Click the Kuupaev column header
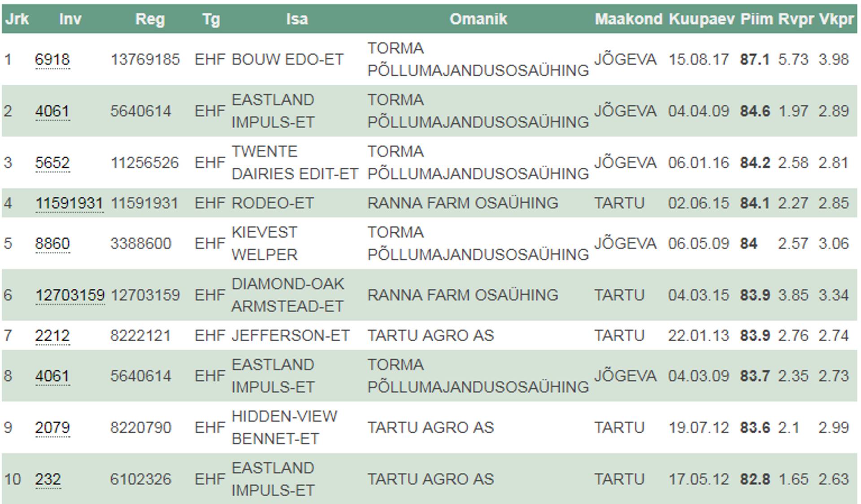 tap(701, 19)
